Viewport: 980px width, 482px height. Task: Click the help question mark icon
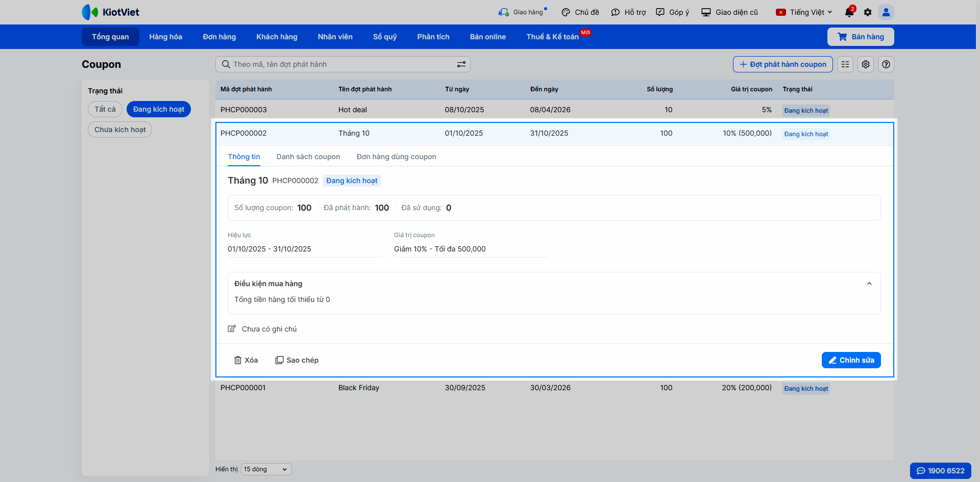point(886,64)
